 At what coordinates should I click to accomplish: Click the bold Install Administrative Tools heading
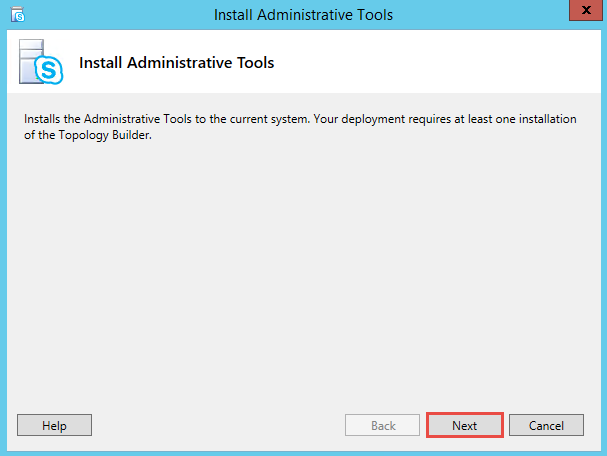(176, 63)
